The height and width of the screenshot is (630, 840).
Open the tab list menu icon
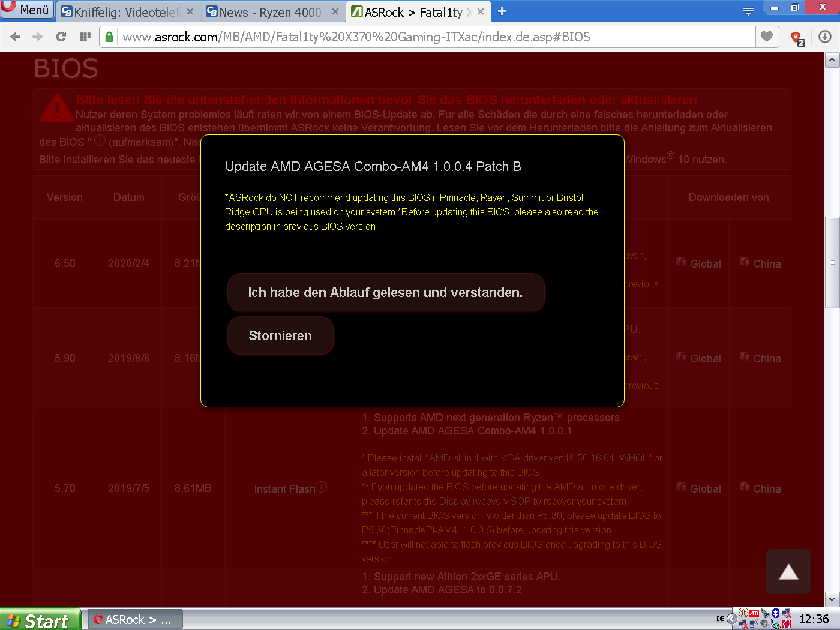click(748, 11)
